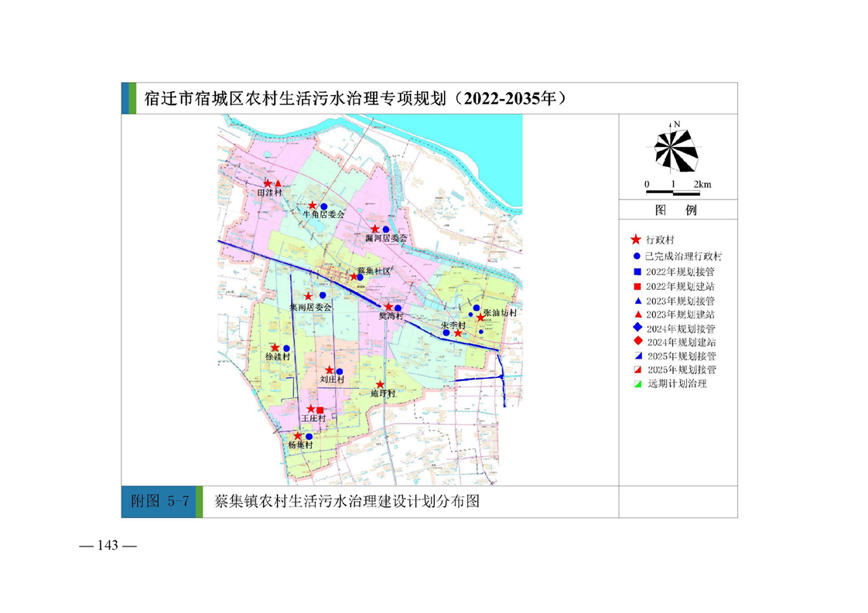
Task: Click the north arrow compass rose
Action: (676, 149)
